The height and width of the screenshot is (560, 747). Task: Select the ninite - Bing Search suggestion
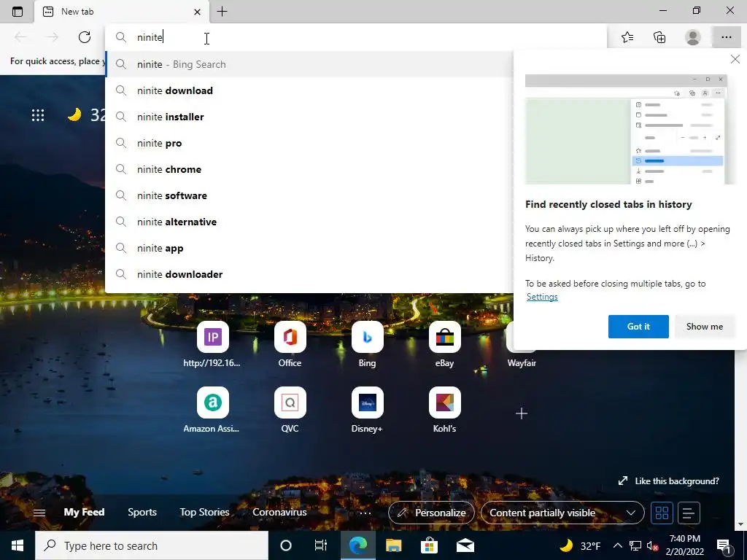[x=309, y=64]
